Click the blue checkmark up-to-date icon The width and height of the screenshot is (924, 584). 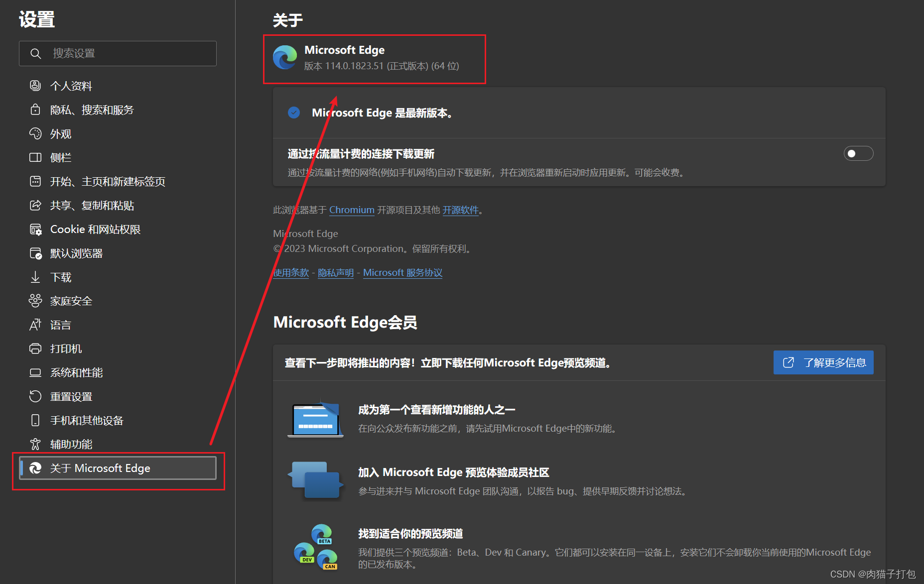[294, 113]
